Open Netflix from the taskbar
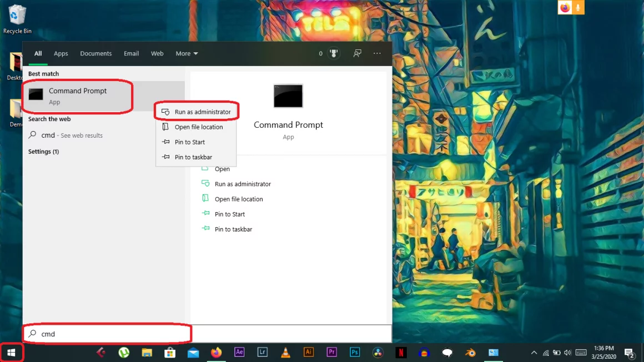 [401, 353]
